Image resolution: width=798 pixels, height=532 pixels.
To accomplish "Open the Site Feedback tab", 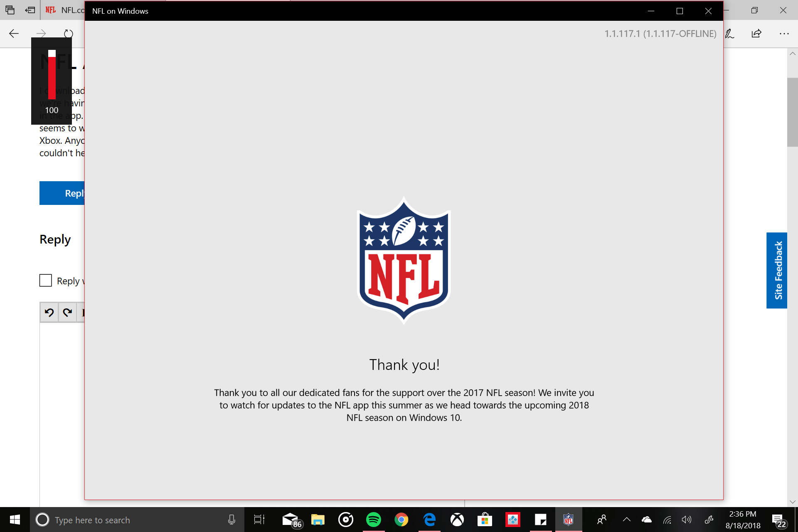I will [777, 270].
